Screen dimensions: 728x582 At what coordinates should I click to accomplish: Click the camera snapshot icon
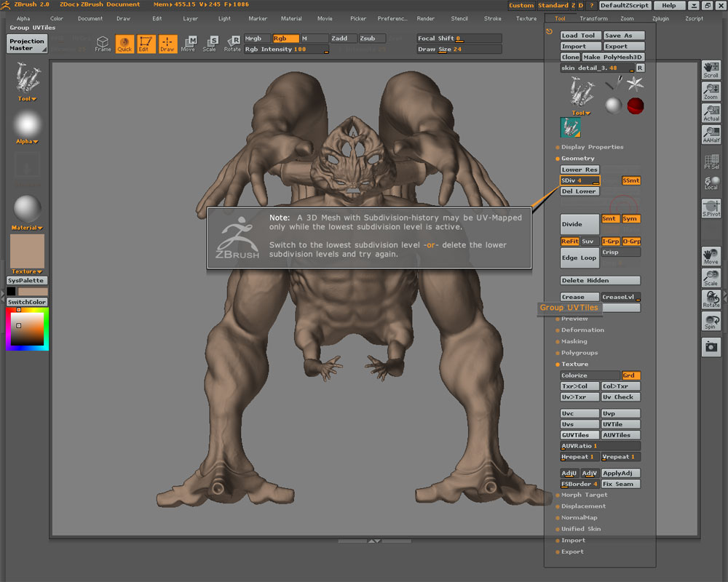pyautogui.click(x=711, y=347)
